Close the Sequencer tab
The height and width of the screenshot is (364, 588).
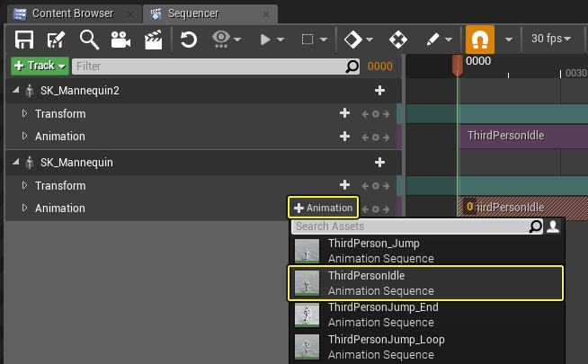coord(266,14)
